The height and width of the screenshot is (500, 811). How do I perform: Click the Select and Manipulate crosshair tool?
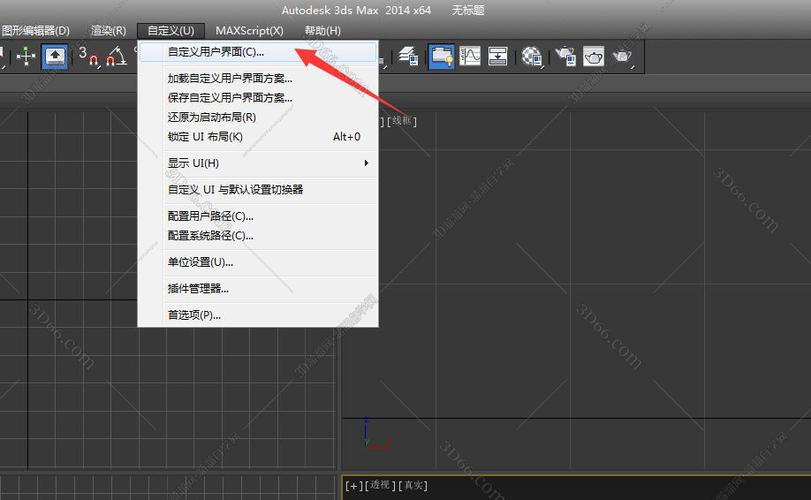point(25,56)
